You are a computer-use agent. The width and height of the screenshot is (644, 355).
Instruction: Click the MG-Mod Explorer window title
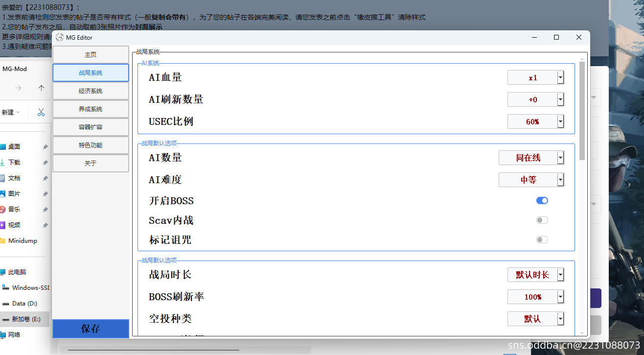tap(15, 69)
